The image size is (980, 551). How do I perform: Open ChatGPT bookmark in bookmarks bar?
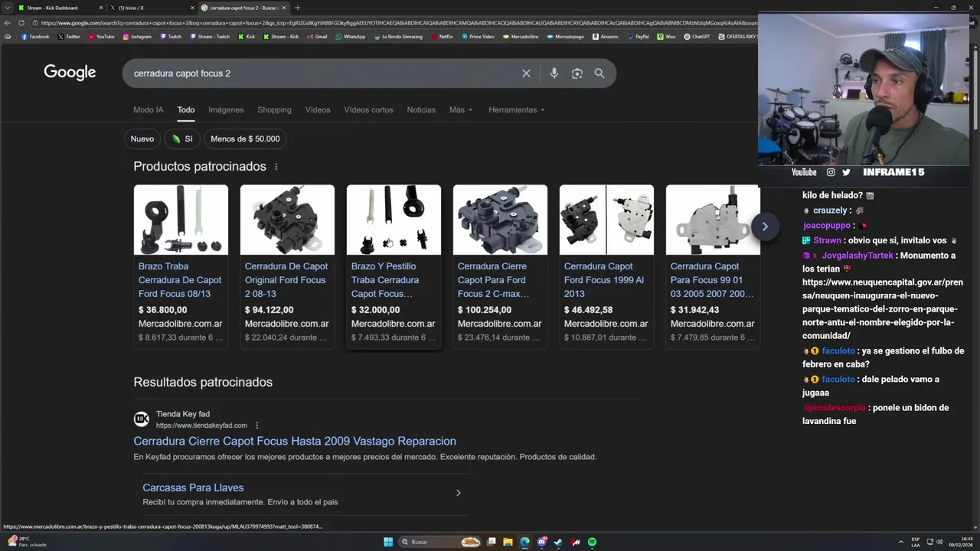pyautogui.click(x=697, y=37)
